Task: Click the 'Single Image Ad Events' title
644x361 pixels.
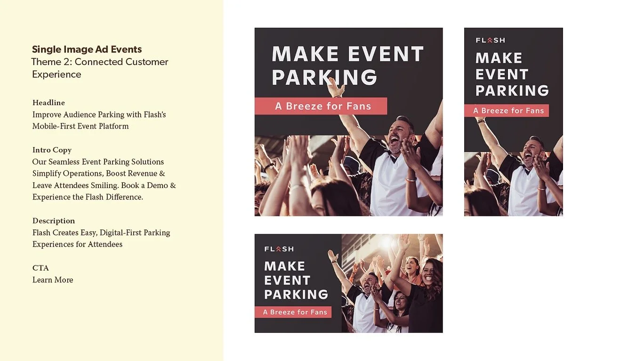Action: (87, 49)
